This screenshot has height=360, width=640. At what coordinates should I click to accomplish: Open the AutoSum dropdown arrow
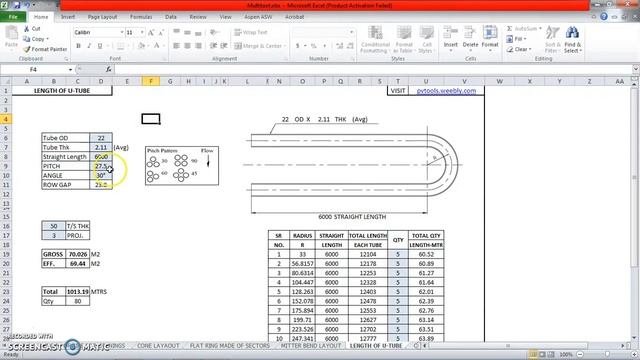(540, 29)
